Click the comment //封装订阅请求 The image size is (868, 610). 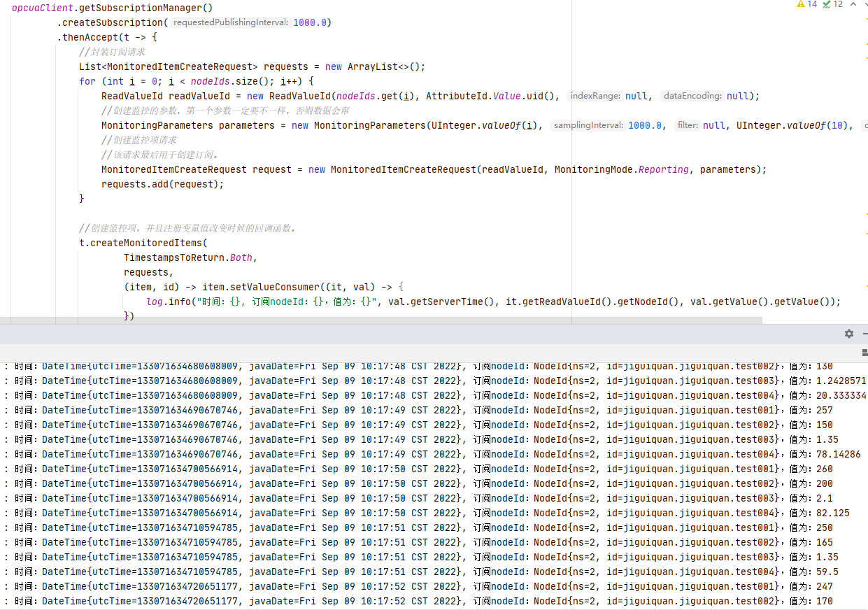coord(112,52)
